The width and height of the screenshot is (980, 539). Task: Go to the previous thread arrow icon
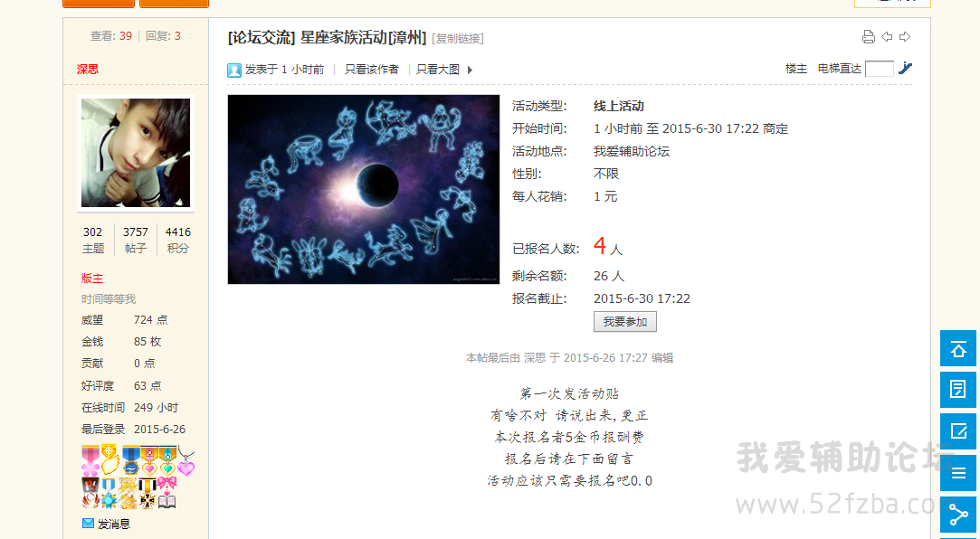click(x=887, y=37)
